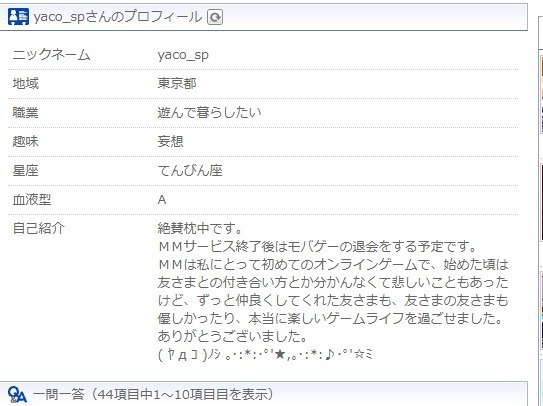The width and height of the screenshot is (543, 406).
Task: Open the 一問一答 section header
Action: tap(153, 394)
